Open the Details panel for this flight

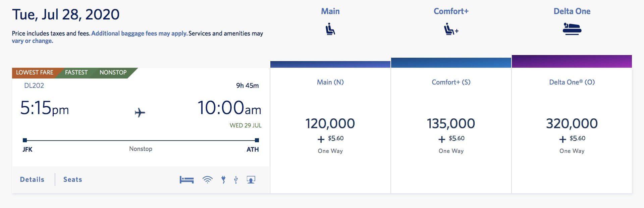[32, 179]
